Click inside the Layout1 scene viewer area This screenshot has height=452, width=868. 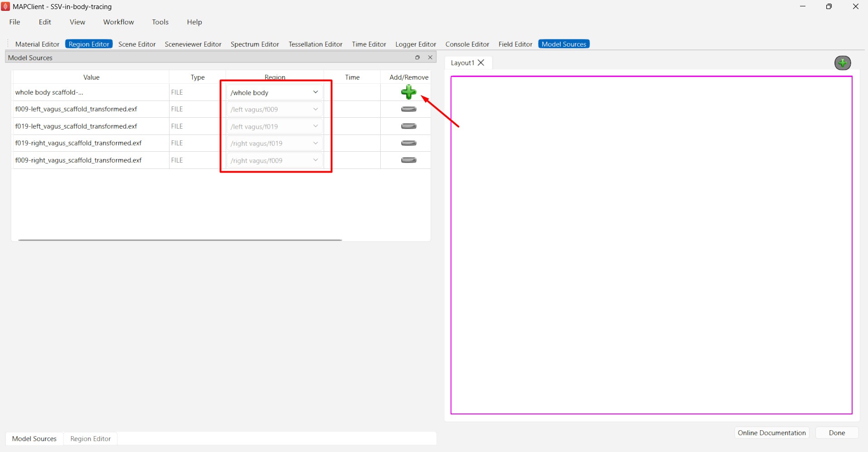tap(651, 245)
